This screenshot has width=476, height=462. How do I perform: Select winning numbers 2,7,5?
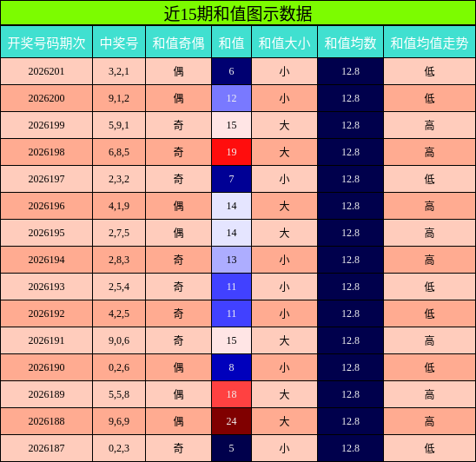tap(119, 233)
